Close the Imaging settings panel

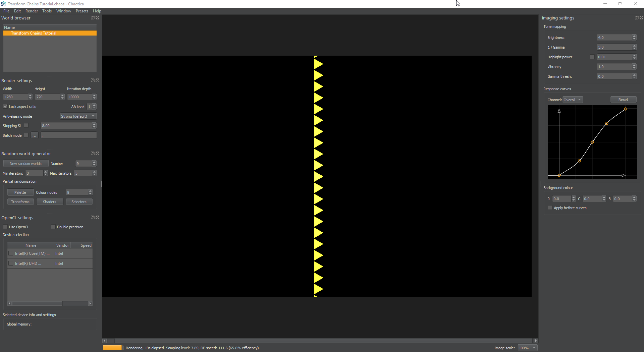(x=642, y=18)
